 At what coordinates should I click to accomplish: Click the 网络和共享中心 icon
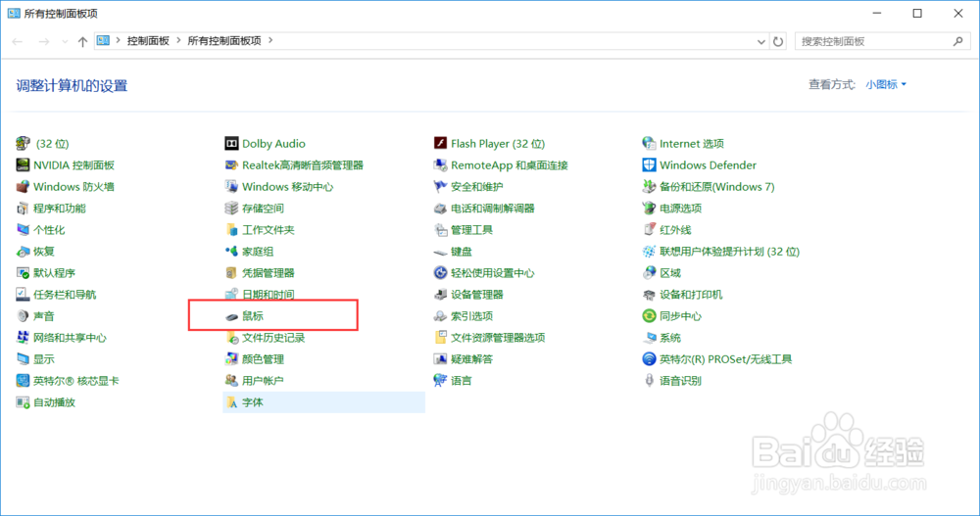(x=24, y=338)
